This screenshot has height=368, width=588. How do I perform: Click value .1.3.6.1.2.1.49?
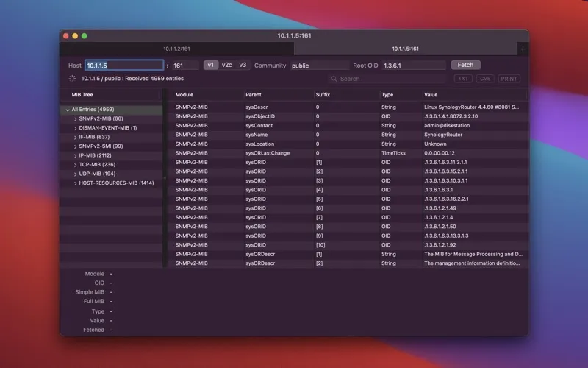coord(440,208)
